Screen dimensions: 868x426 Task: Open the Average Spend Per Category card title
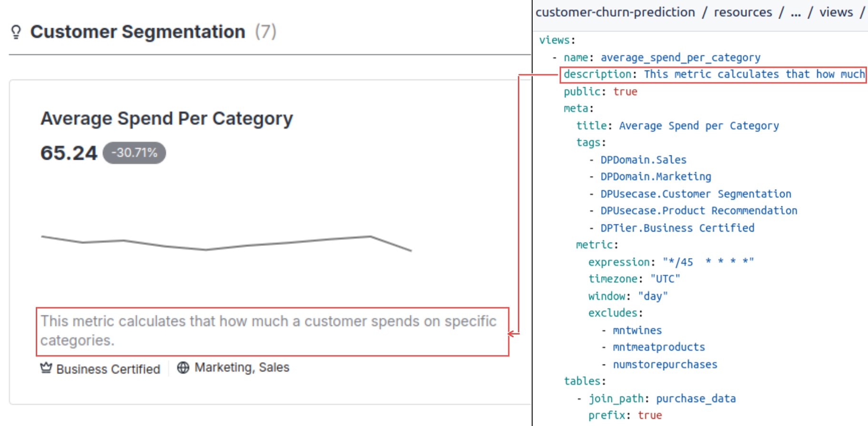[x=167, y=119]
